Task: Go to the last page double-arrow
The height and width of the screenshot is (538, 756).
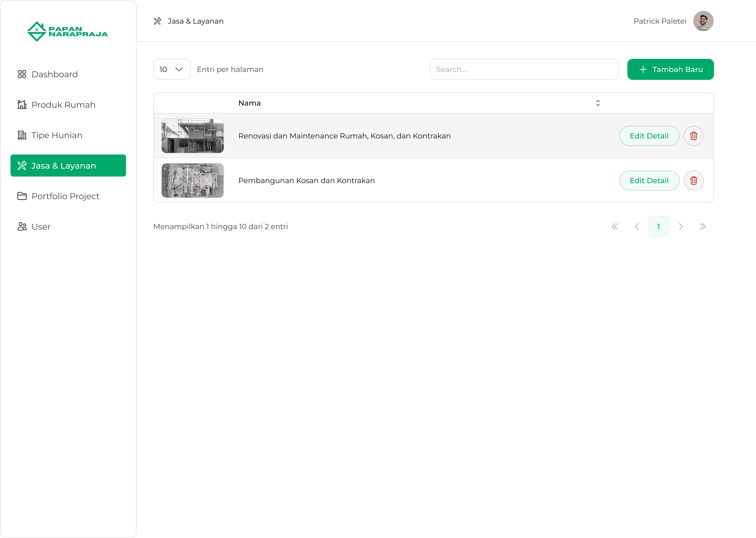Action: click(x=703, y=227)
